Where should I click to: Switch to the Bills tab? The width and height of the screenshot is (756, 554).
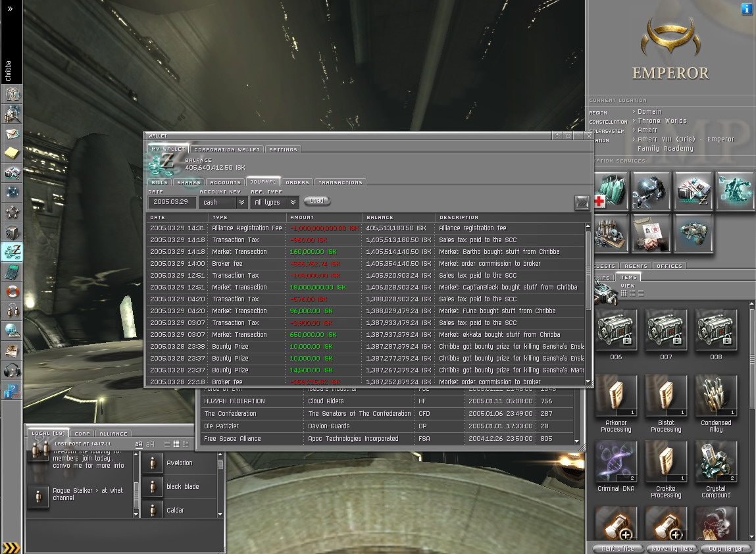click(160, 182)
